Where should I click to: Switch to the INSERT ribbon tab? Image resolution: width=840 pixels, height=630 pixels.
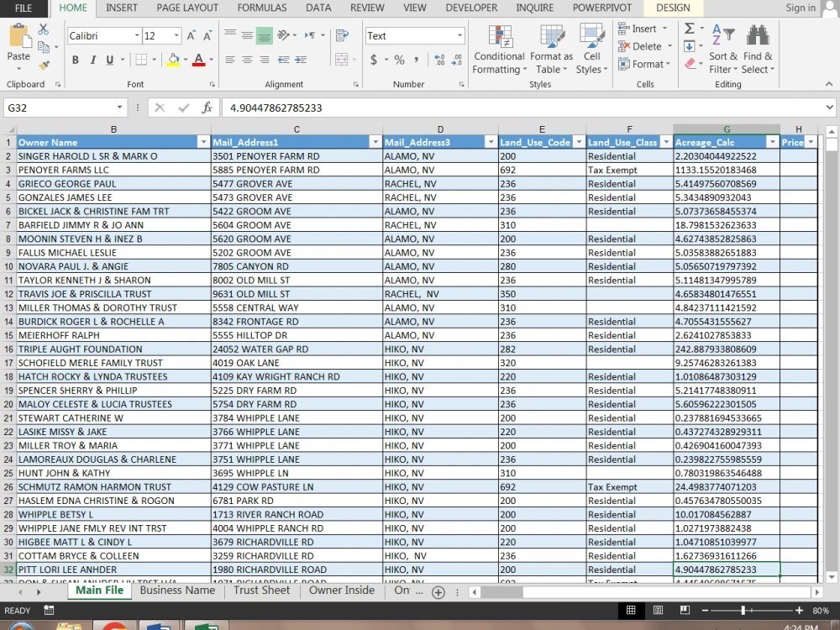click(x=122, y=8)
